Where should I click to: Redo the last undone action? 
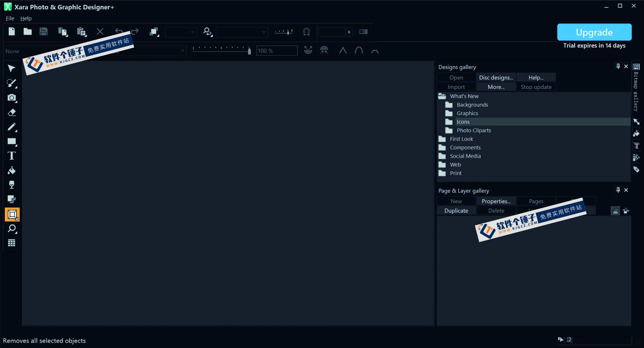(x=135, y=32)
